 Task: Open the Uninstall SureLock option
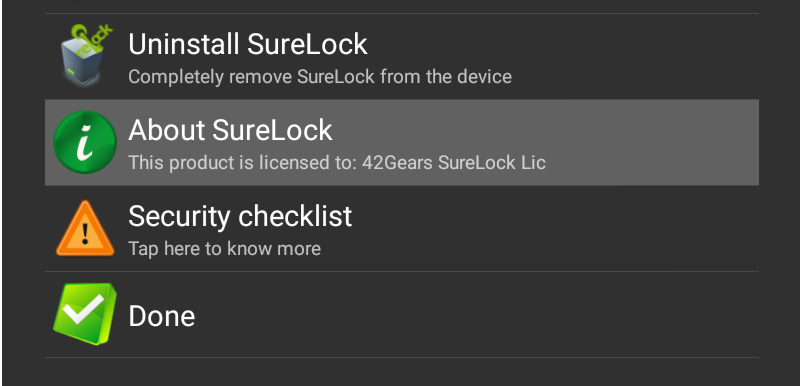tap(402, 57)
